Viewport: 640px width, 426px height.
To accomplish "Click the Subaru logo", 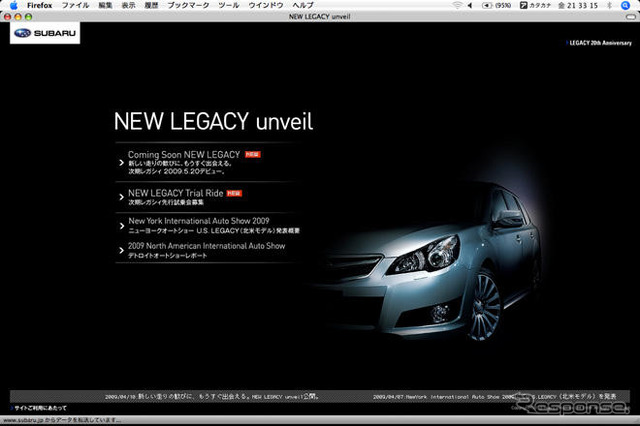I will (x=45, y=33).
